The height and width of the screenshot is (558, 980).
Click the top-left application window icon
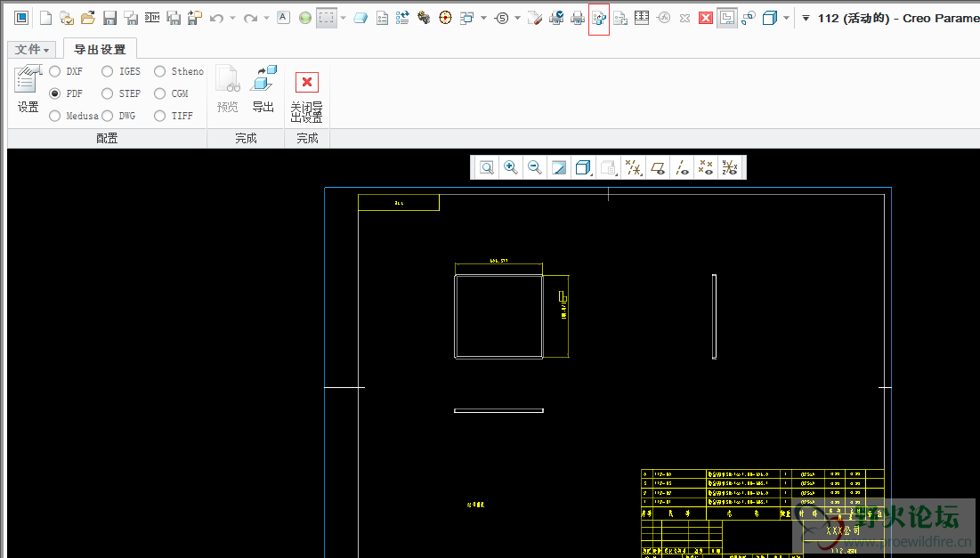coord(21,18)
